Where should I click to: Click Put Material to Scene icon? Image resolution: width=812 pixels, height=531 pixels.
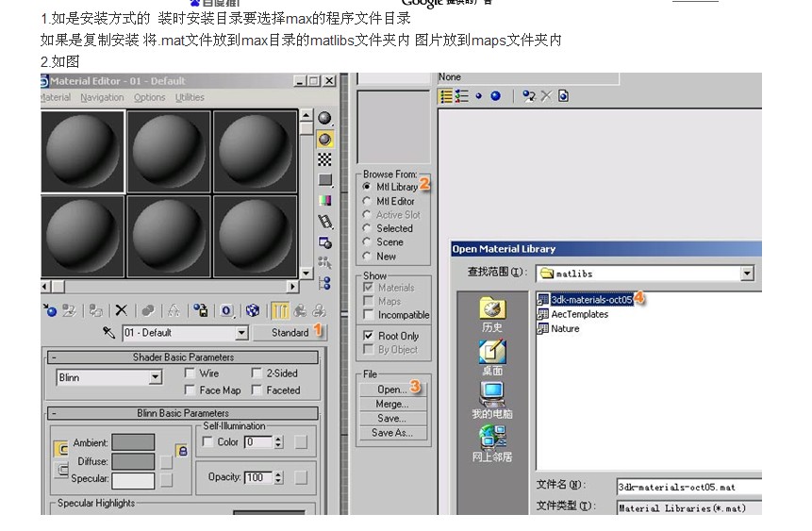click(x=70, y=310)
